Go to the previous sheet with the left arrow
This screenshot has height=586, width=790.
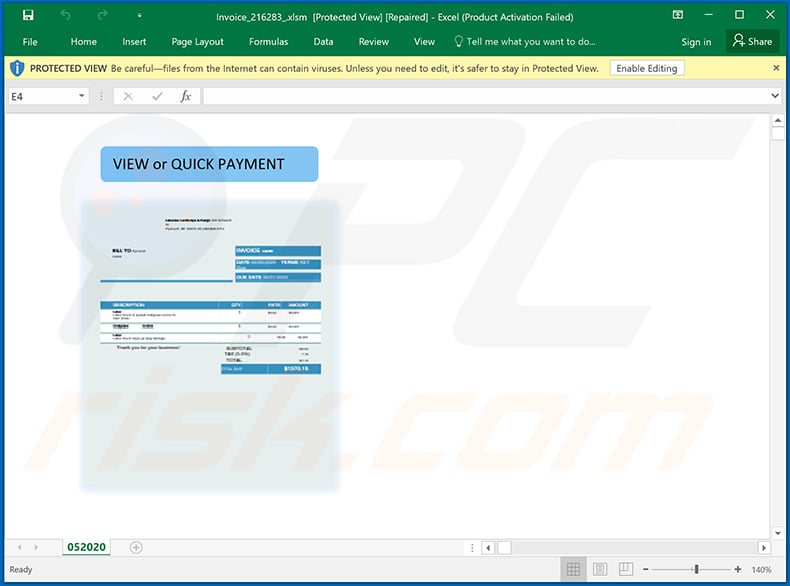[20, 547]
